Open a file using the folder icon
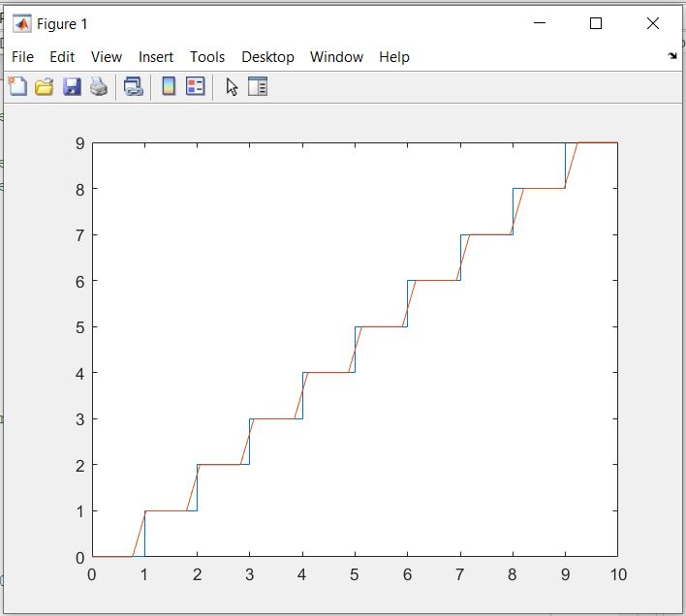The height and width of the screenshot is (616, 686). (x=44, y=87)
